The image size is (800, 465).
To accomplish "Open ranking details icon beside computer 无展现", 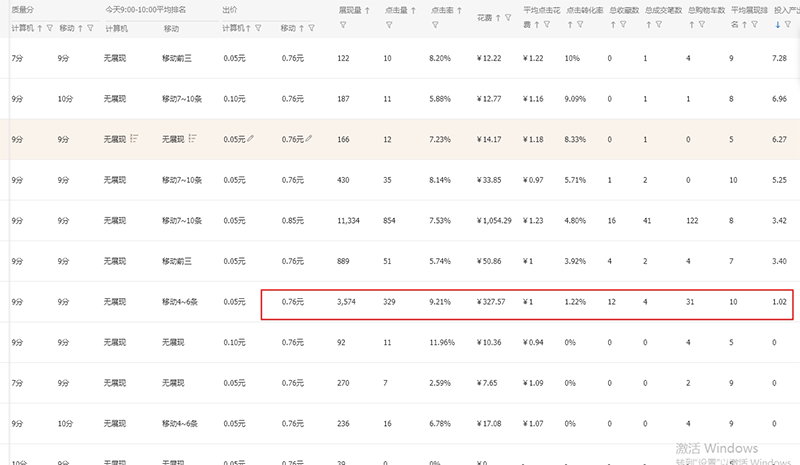I will tap(135, 139).
